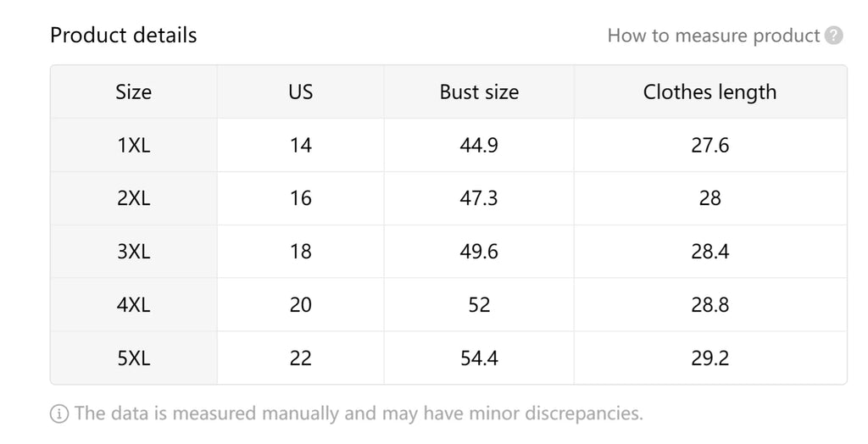Select the 29.2 clothes length cell
Viewport: 868px width, 444px height.
(709, 358)
